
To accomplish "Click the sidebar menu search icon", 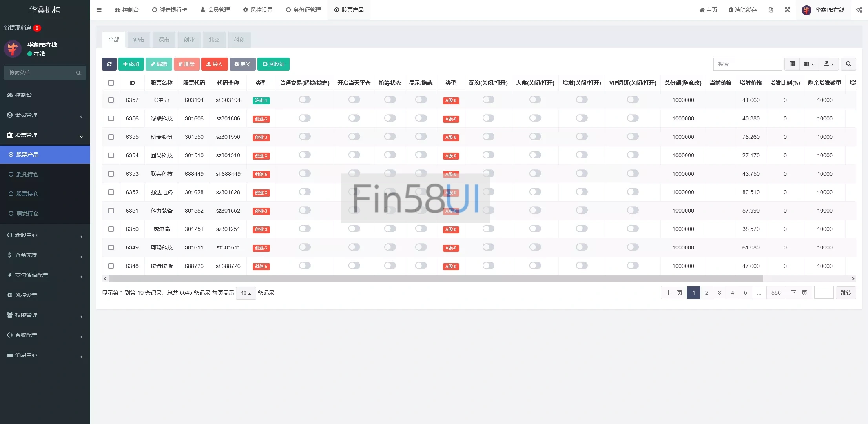I will point(78,73).
